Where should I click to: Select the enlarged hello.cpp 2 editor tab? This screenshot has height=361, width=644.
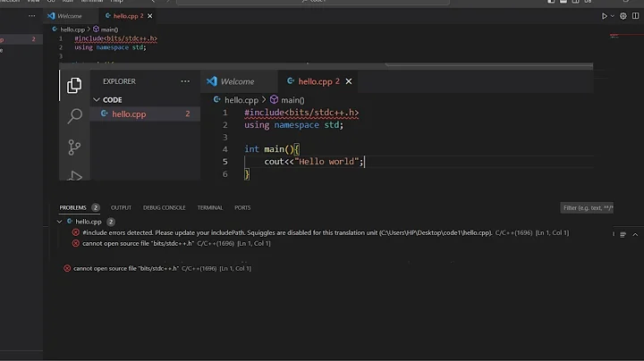(315, 81)
